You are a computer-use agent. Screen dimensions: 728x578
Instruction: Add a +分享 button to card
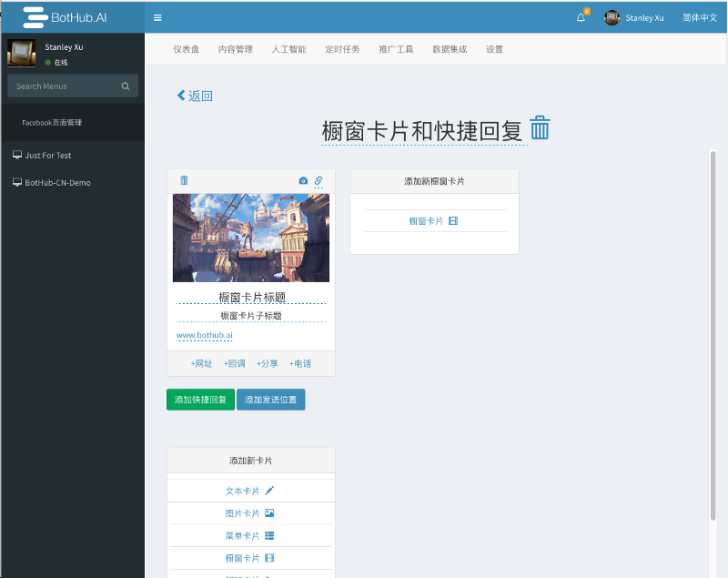(x=267, y=363)
